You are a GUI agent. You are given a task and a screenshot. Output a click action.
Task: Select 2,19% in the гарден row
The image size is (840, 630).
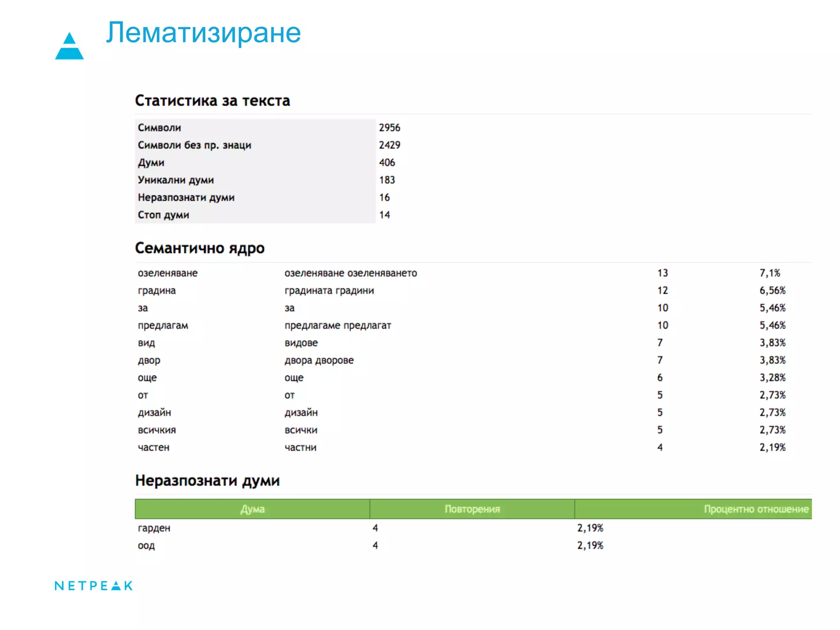pyautogui.click(x=590, y=528)
